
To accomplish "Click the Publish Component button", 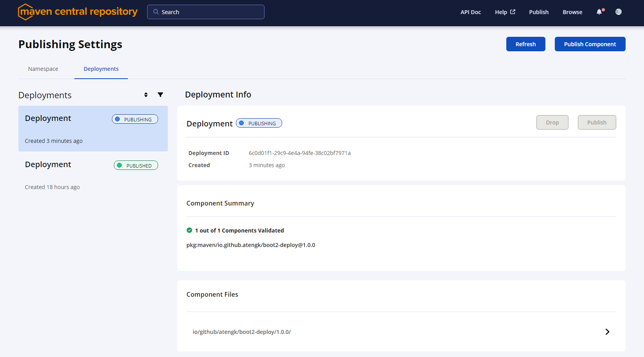I will [x=590, y=44].
